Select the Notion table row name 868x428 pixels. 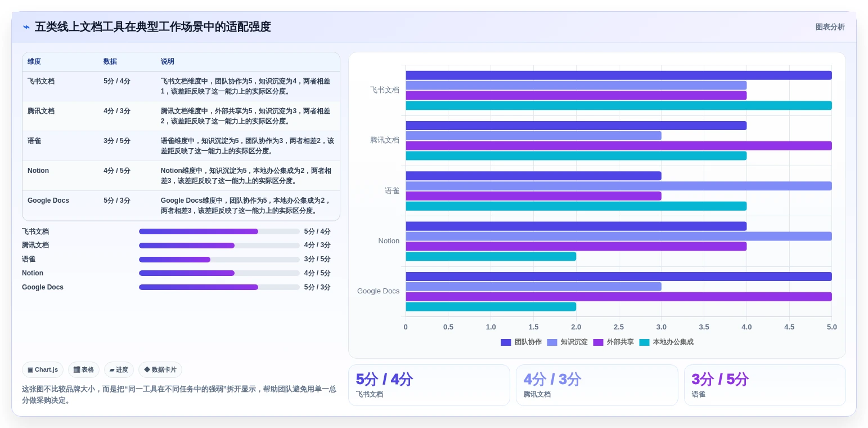pyautogui.click(x=38, y=171)
